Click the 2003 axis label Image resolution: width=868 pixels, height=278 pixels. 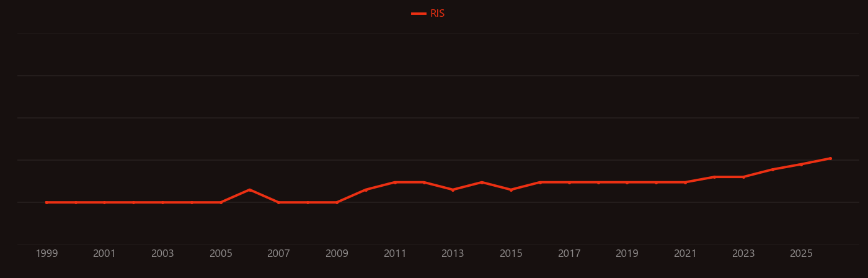click(x=162, y=253)
